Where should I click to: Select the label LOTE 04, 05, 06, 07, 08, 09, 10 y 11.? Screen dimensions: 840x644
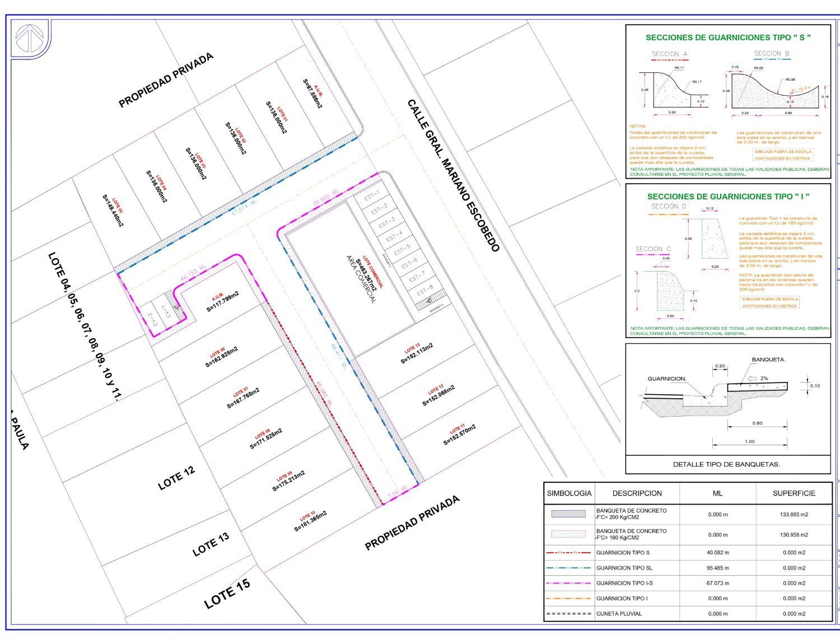tap(85, 326)
